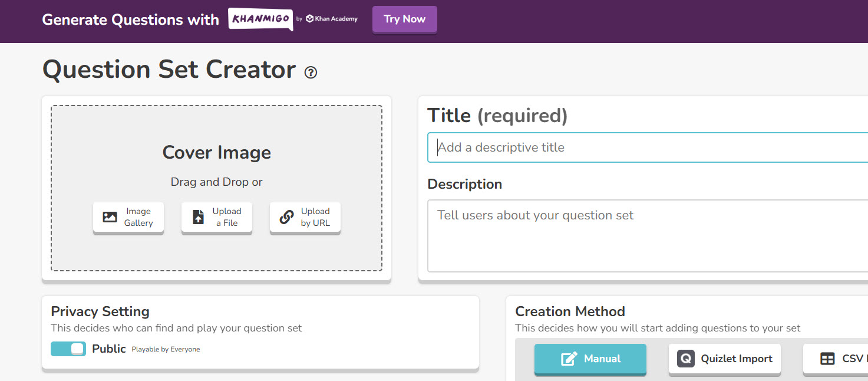This screenshot has width=868, height=381.
Task: Switch to the Quizlet Import creation method
Action: pos(724,358)
